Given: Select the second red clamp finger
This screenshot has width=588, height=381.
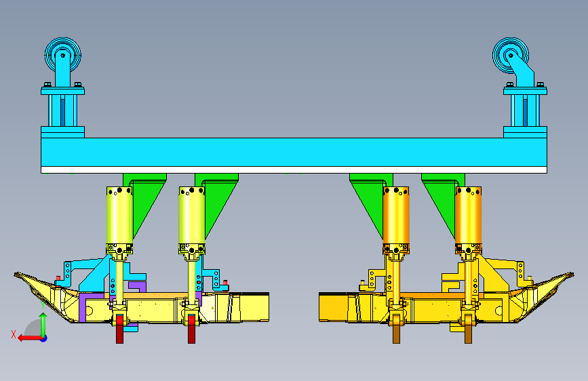Looking at the screenshot, I should click(191, 329).
